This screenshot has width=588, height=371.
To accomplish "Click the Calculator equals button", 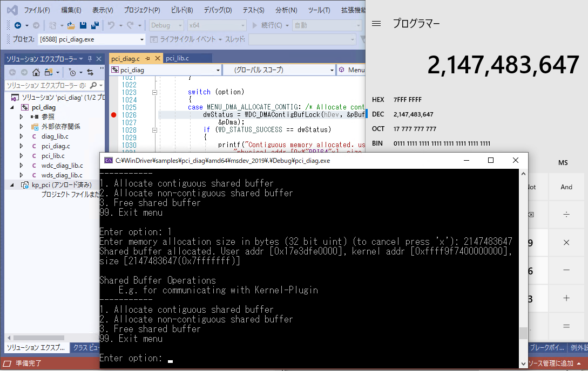I will (x=566, y=326).
